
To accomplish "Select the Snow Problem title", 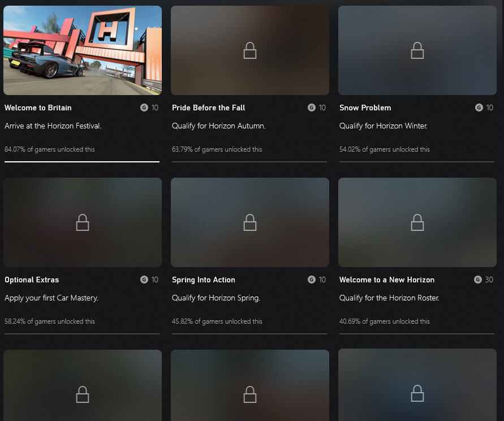I will (x=365, y=108).
